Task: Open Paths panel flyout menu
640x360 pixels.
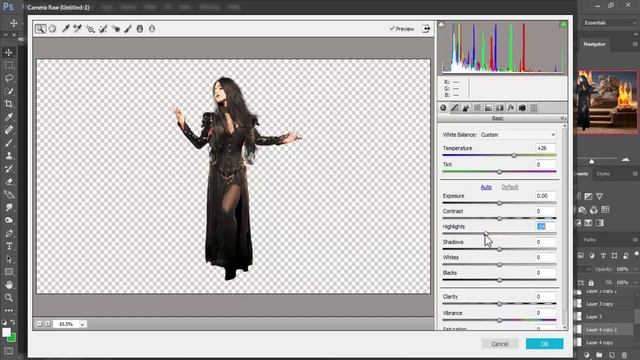Action: [x=636, y=240]
